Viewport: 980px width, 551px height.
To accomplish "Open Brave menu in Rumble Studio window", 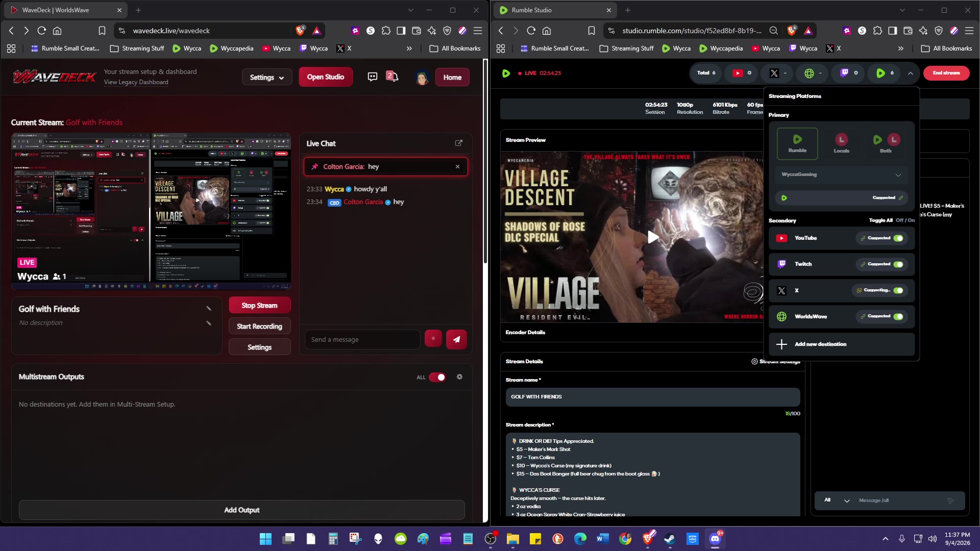I will tap(969, 31).
